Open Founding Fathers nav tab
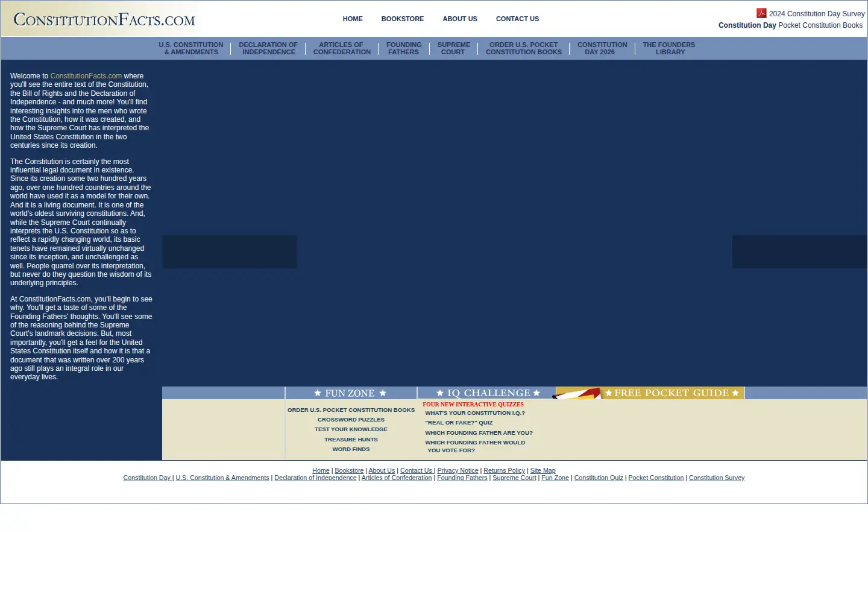The image size is (868, 603). (x=404, y=48)
